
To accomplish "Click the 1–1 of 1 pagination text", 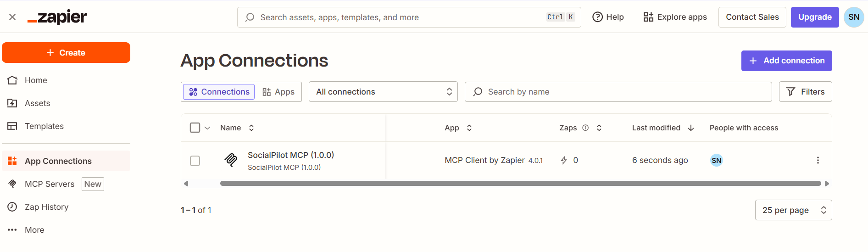I will pyautogui.click(x=196, y=210).
